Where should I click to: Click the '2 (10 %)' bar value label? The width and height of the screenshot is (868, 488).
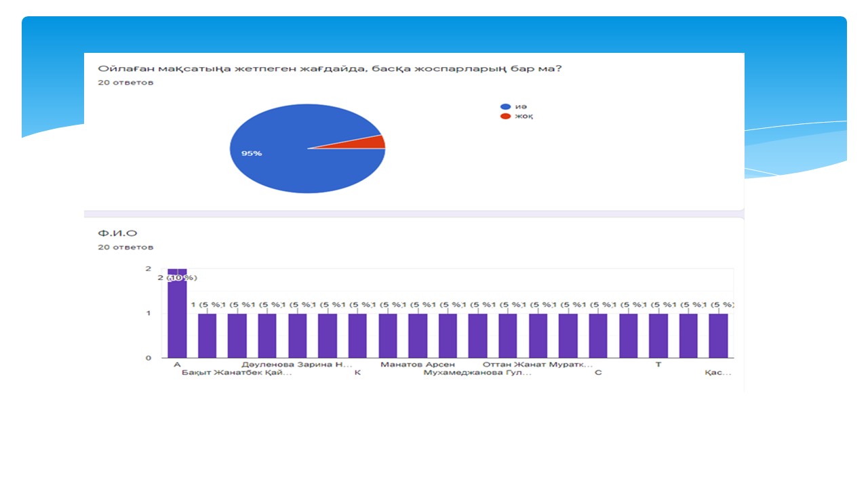click(x=178, y=278)
